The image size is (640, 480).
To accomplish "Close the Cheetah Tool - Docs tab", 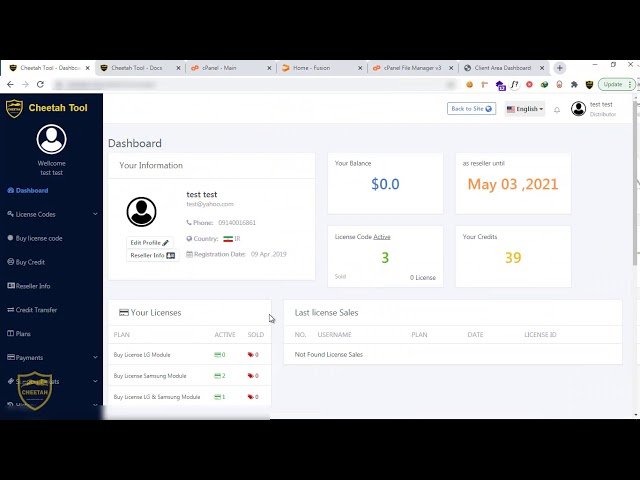I will 178,68.
